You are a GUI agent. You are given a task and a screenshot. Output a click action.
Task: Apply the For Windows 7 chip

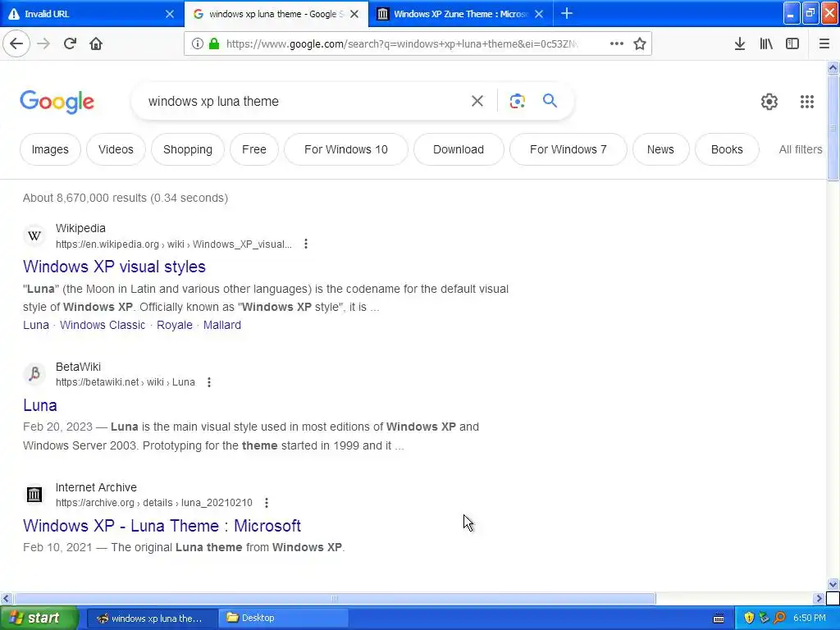coord(568,149)
